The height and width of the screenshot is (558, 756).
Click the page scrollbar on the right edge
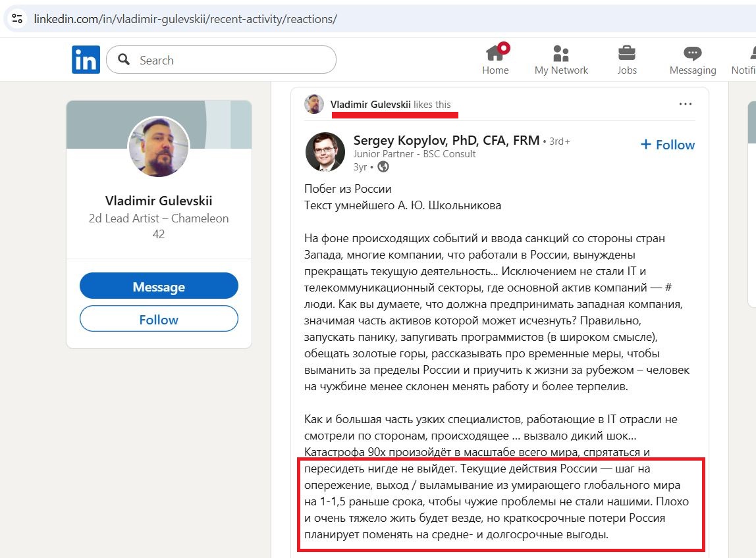point(751,118)
